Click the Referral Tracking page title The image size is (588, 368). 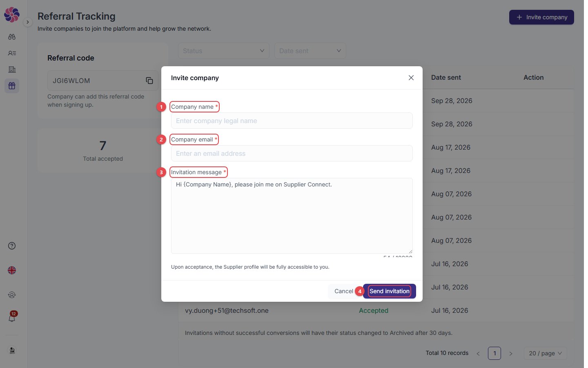point(76,16)
